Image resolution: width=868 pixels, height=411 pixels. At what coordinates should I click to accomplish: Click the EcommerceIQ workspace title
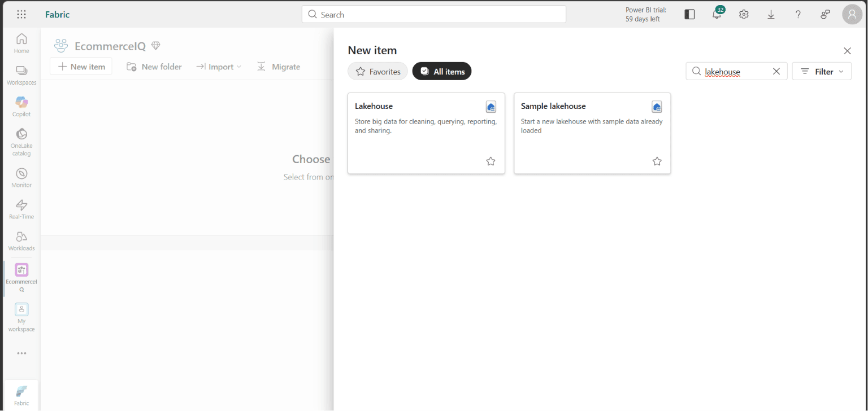[x=110, y=46]
